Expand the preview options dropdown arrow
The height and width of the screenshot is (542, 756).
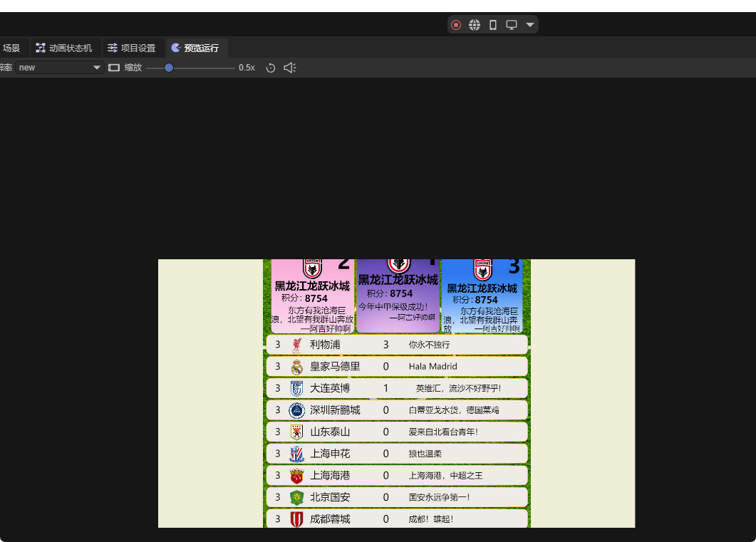[530, 25]
